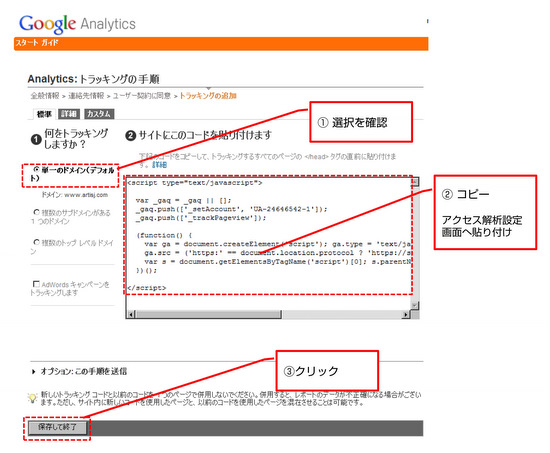Click the horizontal scroll right arrow
This screenshot has height=453, width=550.
pos(406,314)
